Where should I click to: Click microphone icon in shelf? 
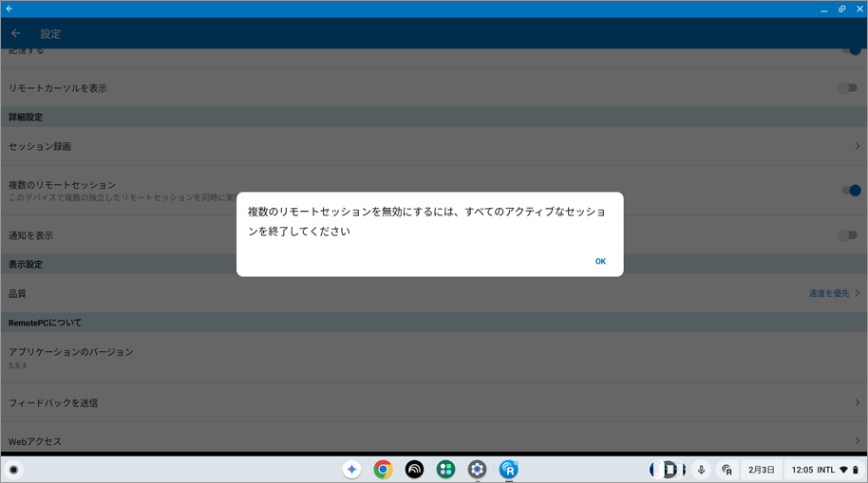tap(701, 470)
